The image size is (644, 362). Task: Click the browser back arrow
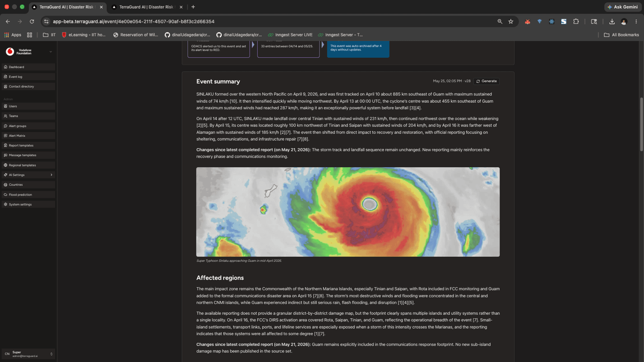[8, 22]
